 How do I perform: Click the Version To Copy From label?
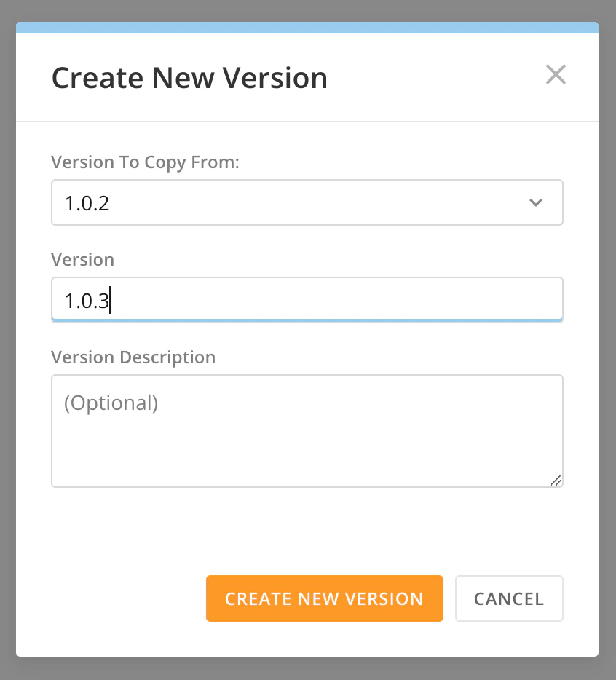click(146, 162)
